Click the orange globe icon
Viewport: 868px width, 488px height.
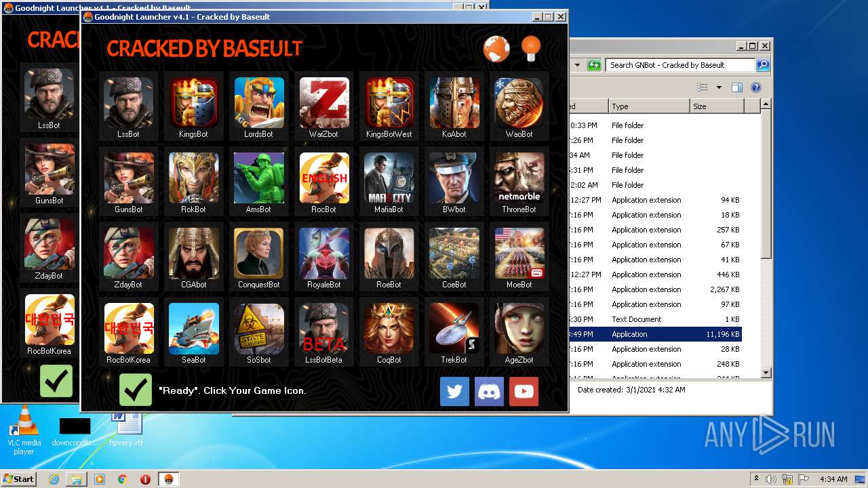click(496, 48)
